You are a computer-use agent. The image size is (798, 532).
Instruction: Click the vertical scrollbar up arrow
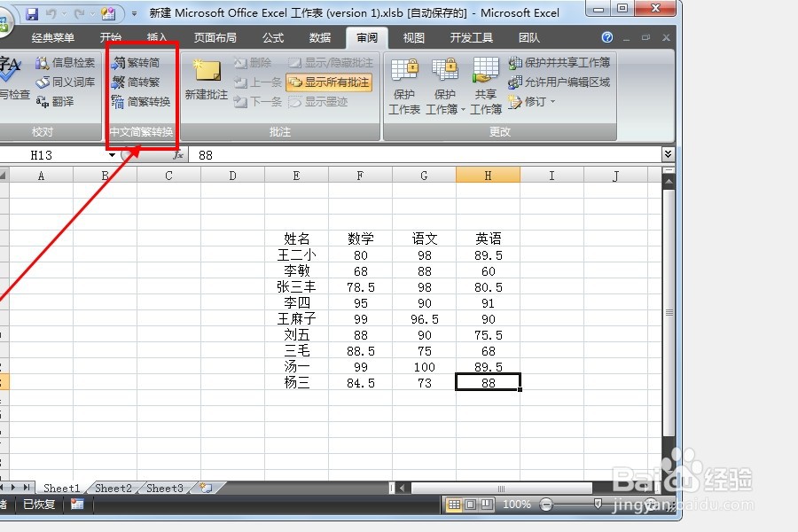coord(669,181)
